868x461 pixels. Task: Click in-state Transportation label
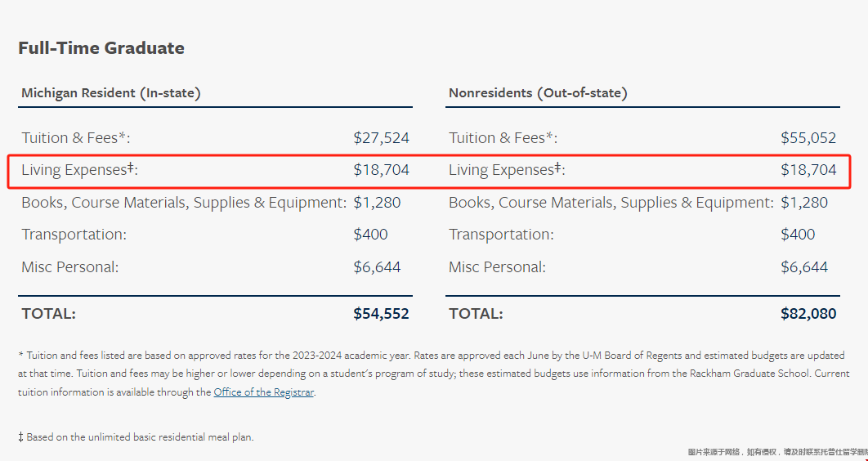coord(74,235)
